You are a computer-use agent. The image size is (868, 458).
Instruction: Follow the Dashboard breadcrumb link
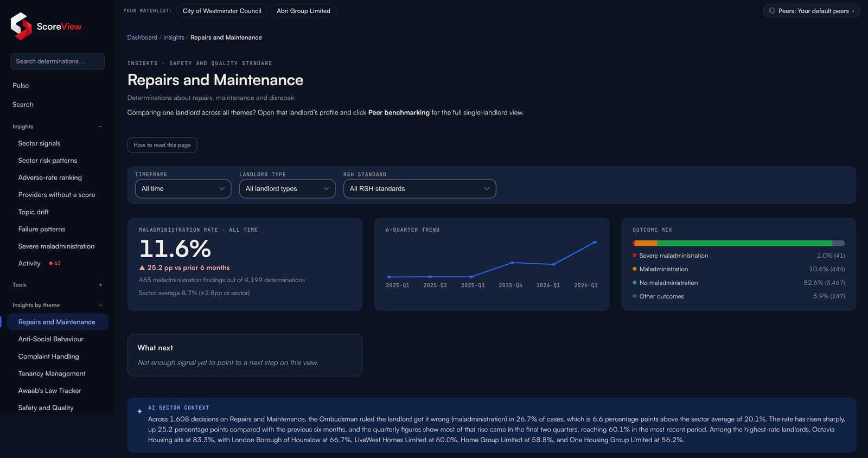(x=142, y=37)
